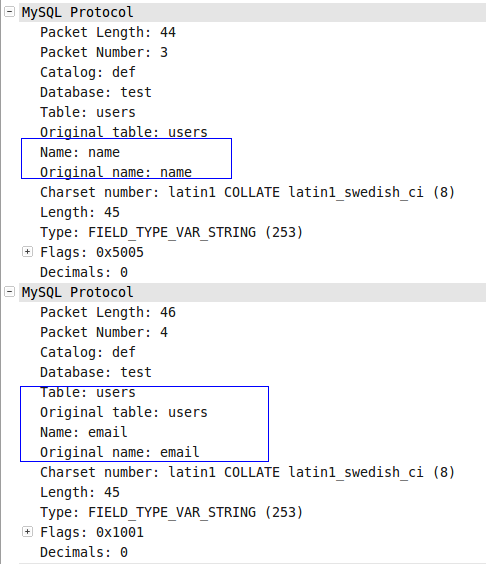Select the Packet Number: 4 row
The width and height of the screenshot is (486, 564).
point(104,332)
